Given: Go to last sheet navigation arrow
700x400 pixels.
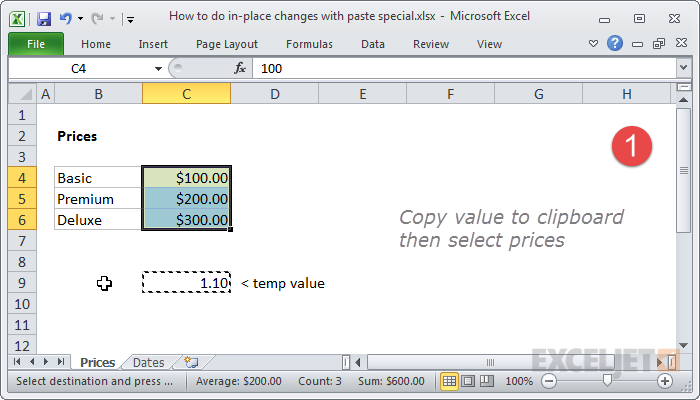Looking at the screenshot, I should point(61,362).
